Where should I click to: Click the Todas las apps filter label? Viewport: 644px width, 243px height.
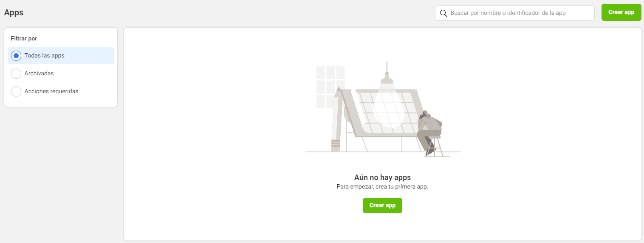click(45, 56)
